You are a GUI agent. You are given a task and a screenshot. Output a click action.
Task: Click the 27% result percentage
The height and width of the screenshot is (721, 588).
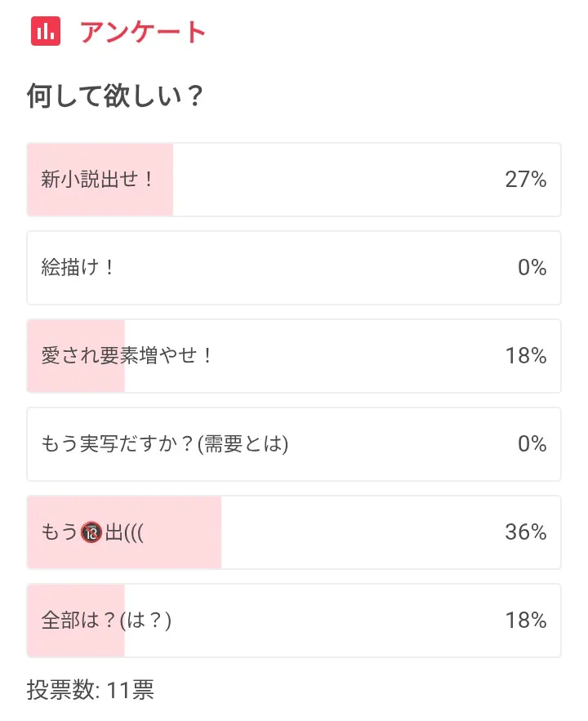525,180
